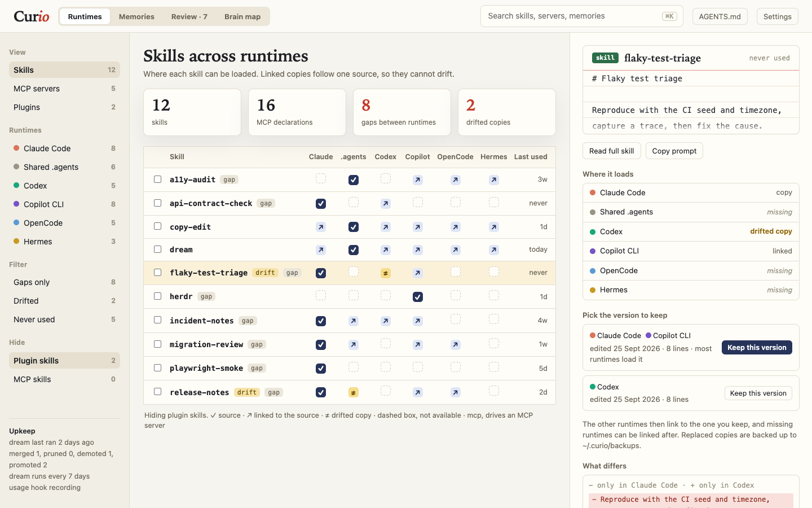Click api-contract-check linked icon under Codex
The image size is (812, 508).
click(x=386, y=204)
